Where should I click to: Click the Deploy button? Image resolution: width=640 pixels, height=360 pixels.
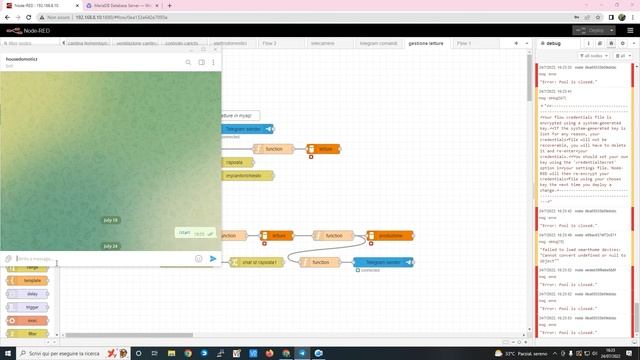tap(590, 31)
